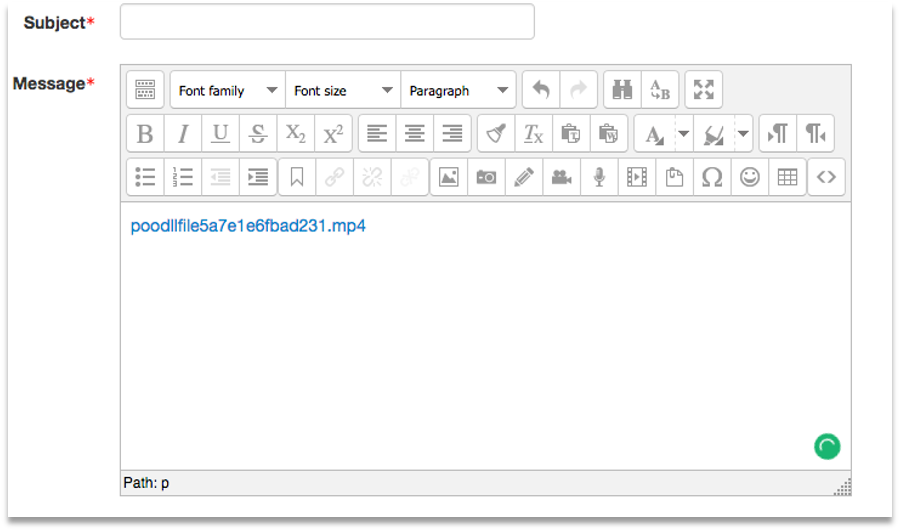Screen dimensions: 900x532
Task: Insert a table using grid icon
Action: 788,177
